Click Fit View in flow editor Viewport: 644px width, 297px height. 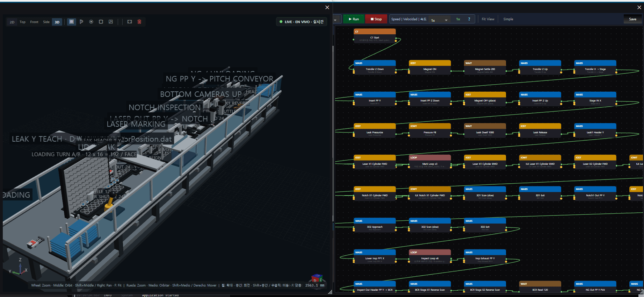tap(488, 19)
